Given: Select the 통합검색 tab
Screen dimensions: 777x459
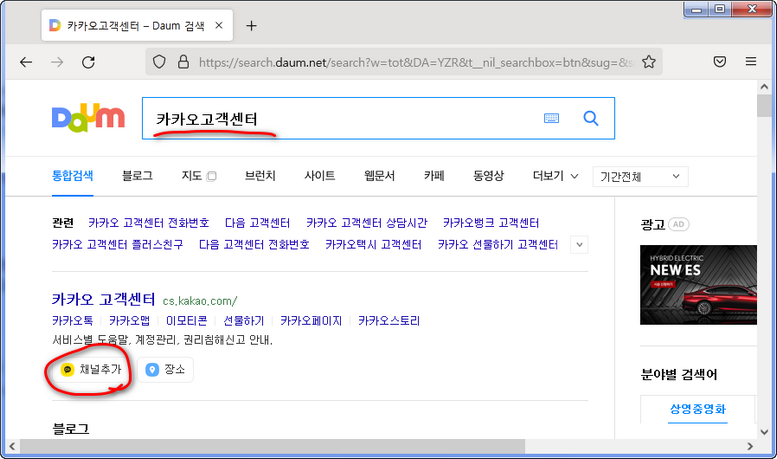Looking at the screenshot, I should 72,175.
